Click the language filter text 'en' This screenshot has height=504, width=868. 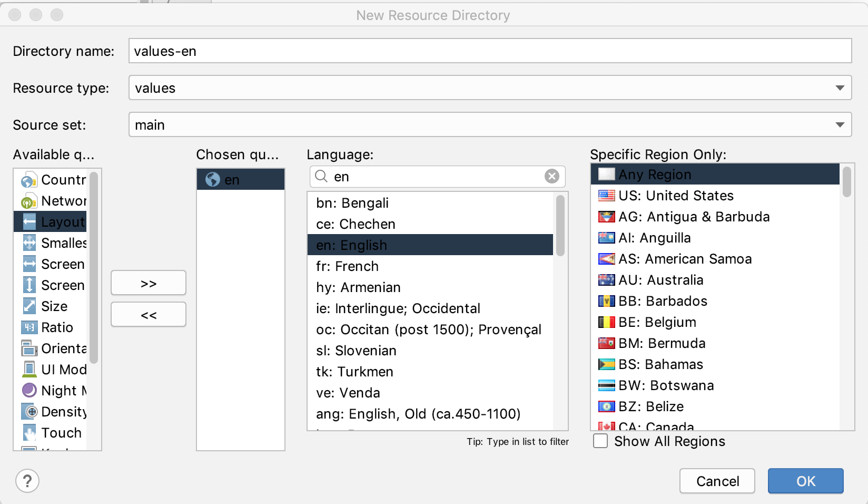[x=341, y=177]
